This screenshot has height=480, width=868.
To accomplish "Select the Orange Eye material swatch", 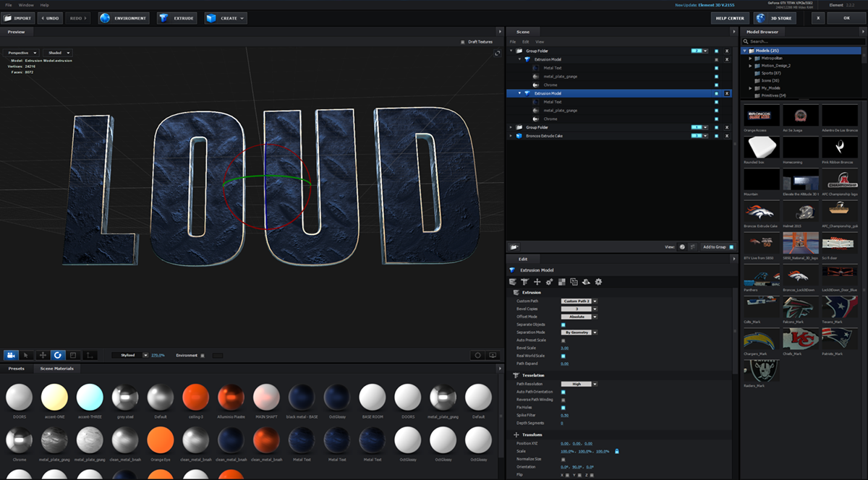I will [x=161, y=440].
